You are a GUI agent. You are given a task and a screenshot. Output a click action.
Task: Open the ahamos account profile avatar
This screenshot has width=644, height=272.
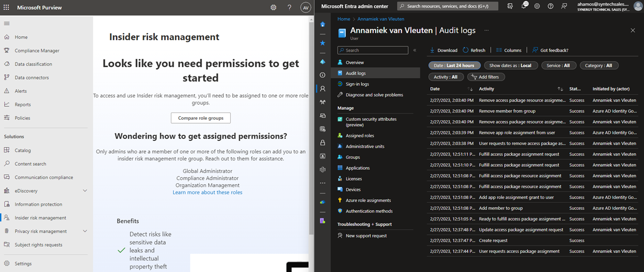tap(638, 6)
